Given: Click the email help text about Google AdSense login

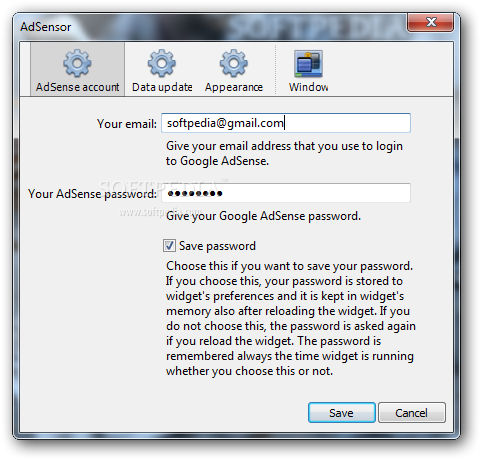Looking at the screenshot, I should pos(284,153).
